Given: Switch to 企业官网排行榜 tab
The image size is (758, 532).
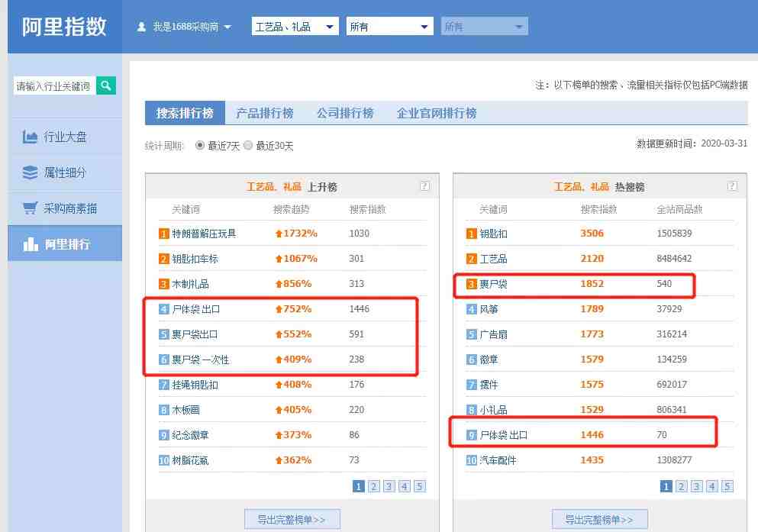Looking at the screenshot, I should click(x=437, y=113).
